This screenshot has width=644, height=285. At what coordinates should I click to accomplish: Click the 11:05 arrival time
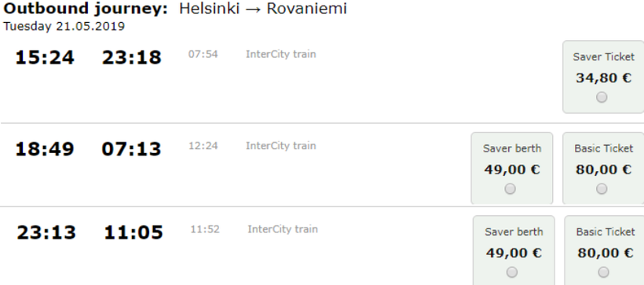(x=134, y=232)
